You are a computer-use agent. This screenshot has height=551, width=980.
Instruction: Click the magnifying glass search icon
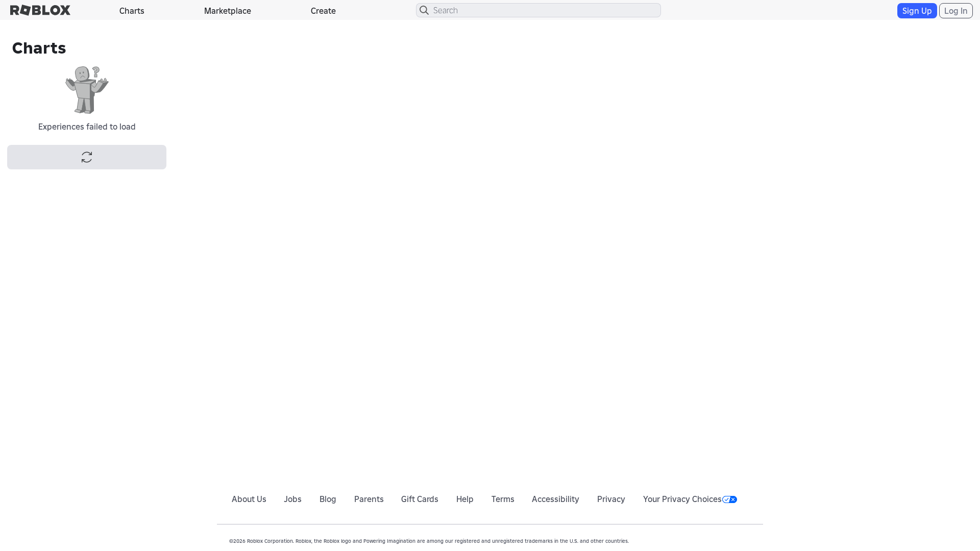point(424,10)
